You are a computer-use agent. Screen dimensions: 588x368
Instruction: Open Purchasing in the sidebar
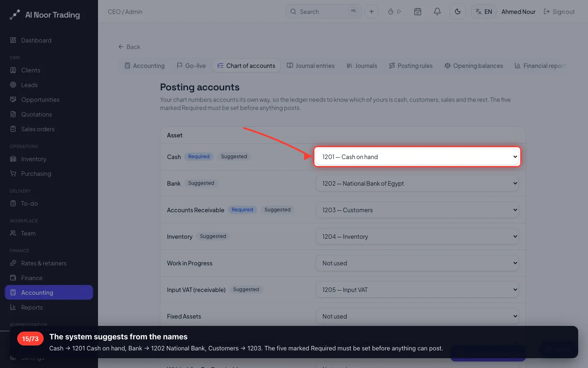tap(49, 174)
